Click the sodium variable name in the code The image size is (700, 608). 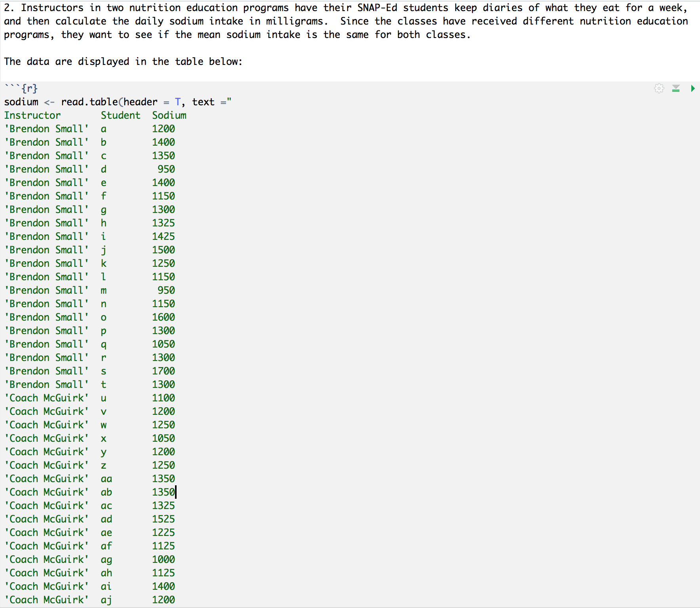(x=21, y=102)
